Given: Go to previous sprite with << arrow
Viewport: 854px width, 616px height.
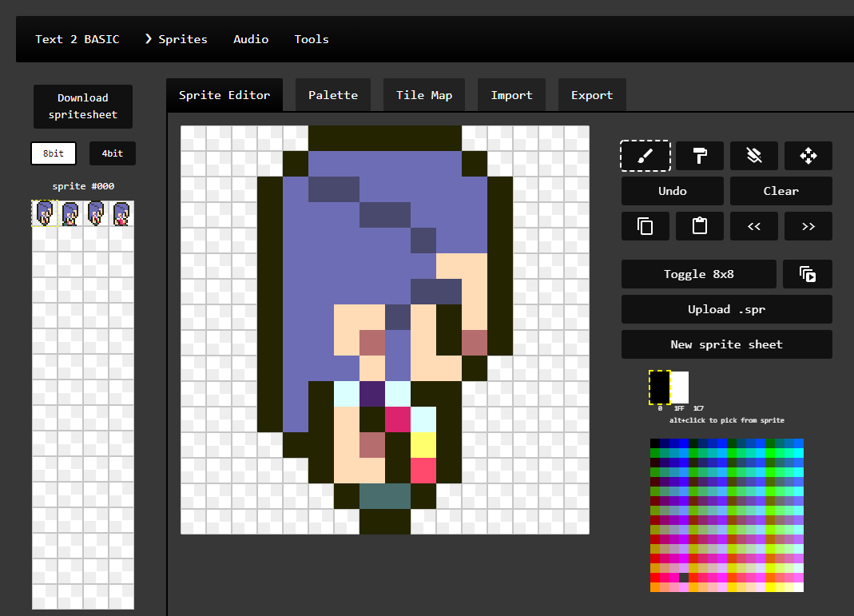Looking at the screenshot, I should [x=753, y=226].
